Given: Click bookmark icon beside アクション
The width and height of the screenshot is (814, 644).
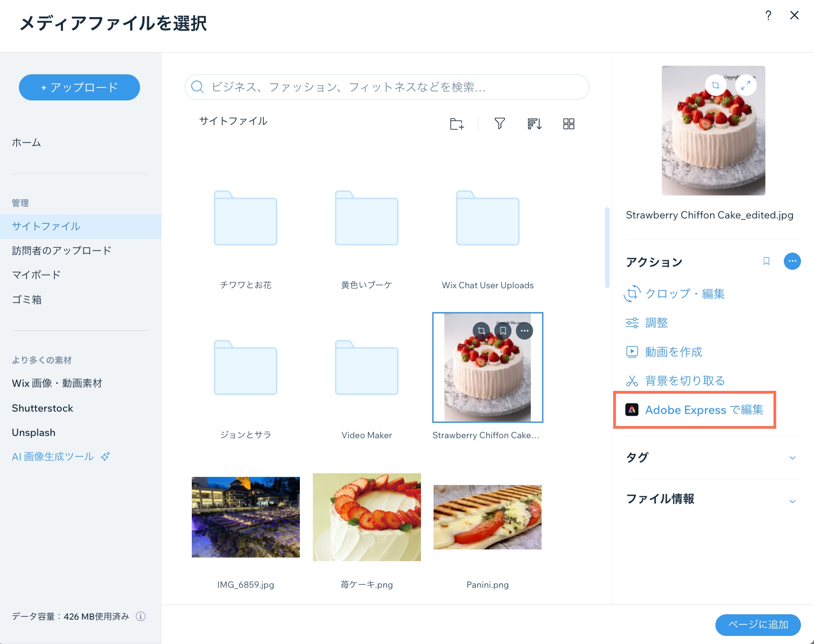Looking at the screenshot, I should coord(766,261).
